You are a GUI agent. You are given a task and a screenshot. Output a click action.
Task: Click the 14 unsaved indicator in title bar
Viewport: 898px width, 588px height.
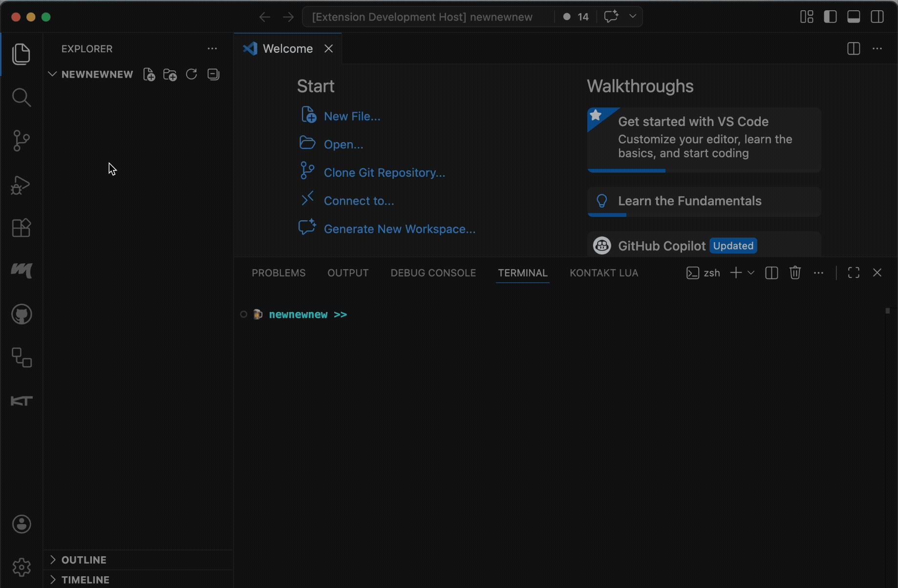[576, 17]
